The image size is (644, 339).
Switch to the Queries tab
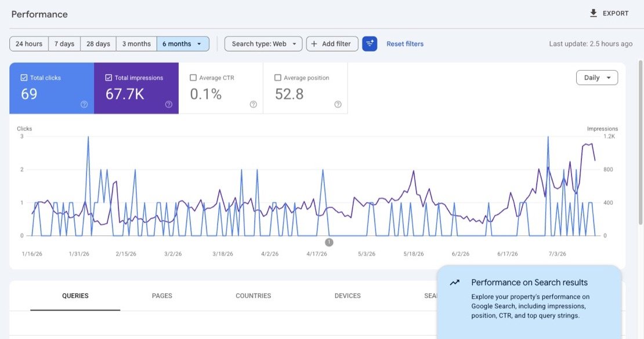click(75, 296)
